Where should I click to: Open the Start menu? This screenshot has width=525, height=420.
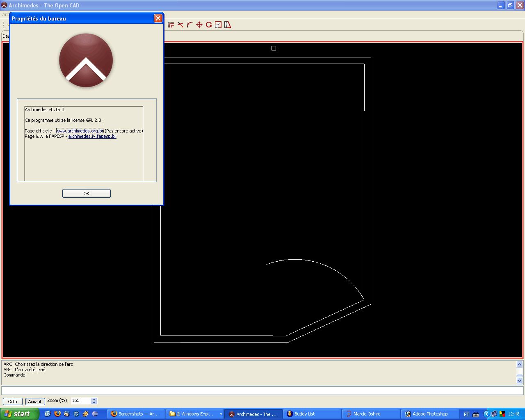point(19,414)
